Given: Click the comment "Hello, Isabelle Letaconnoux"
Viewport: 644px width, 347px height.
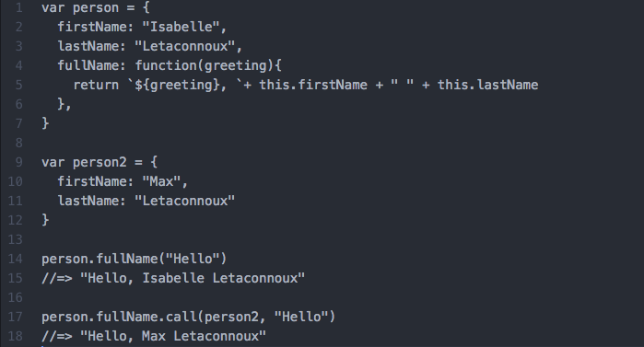Looking at the screenshot, I should pyautogui.click(x=193, y=279).
